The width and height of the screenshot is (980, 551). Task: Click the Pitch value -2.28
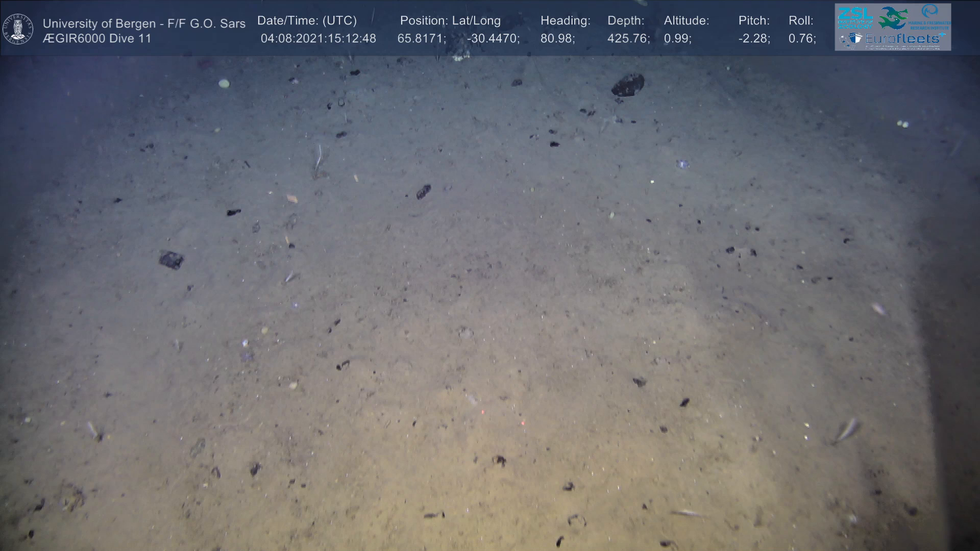[x=753, y=39]
